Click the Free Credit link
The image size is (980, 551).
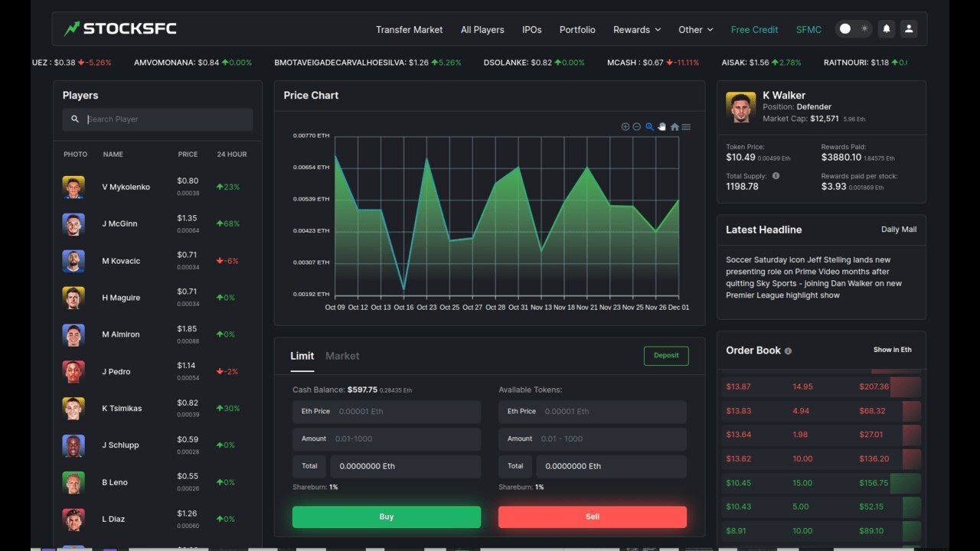click(x=754, y=30)
